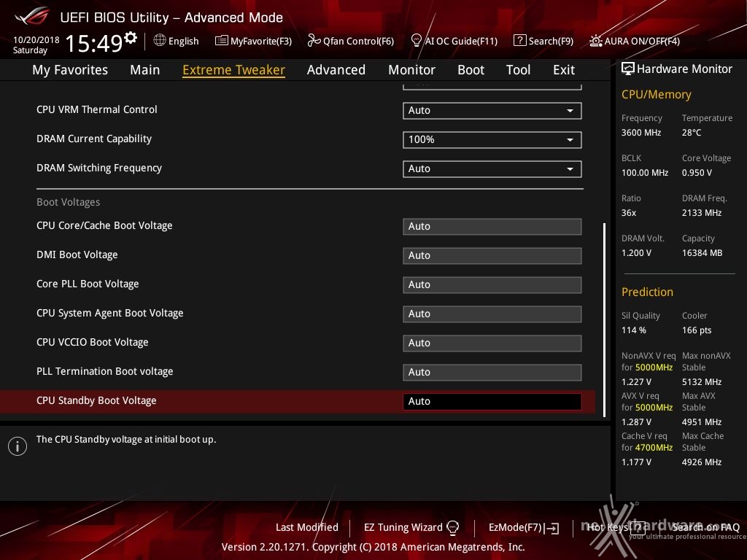747x560 pixels.
Task: Click the AI OC Guide bulb icon
Action: [417, 40]
